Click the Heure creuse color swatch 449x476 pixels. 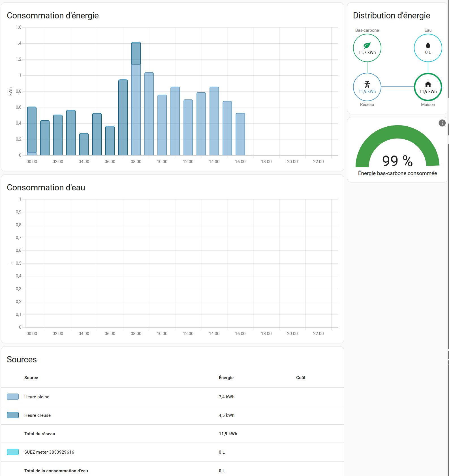coord(13,415)
